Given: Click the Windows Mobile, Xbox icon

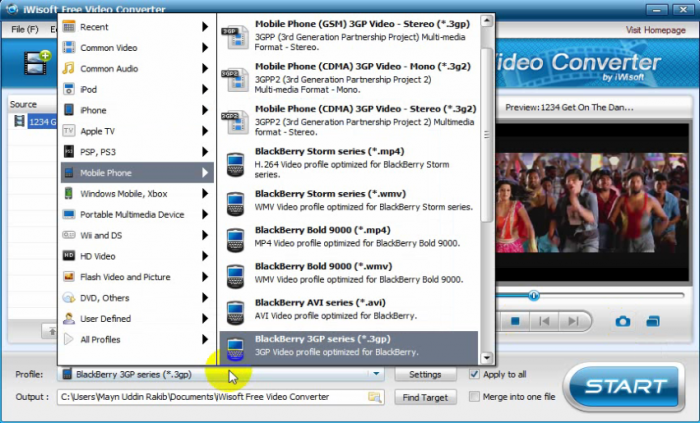Looking at the screenshot, I should [69, 194].
